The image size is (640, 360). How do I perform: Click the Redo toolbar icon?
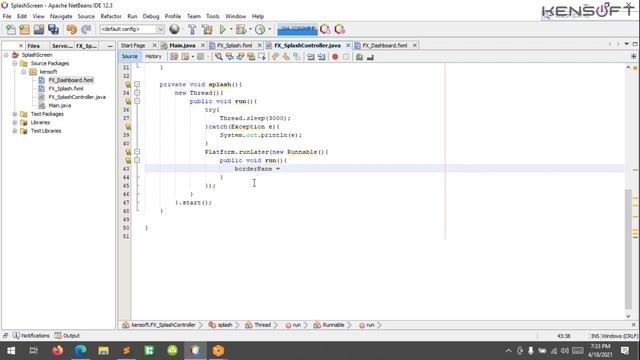(86, 29)
